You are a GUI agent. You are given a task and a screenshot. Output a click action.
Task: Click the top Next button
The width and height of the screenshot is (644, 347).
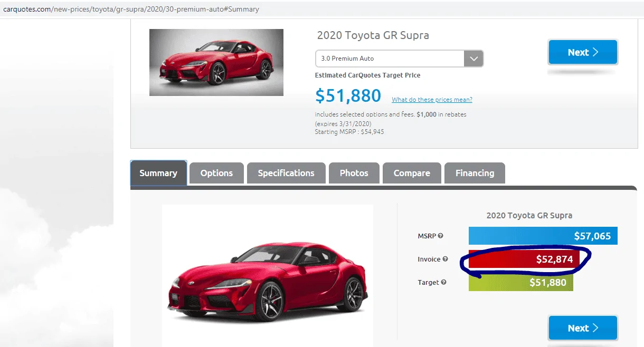coord(583,52)
